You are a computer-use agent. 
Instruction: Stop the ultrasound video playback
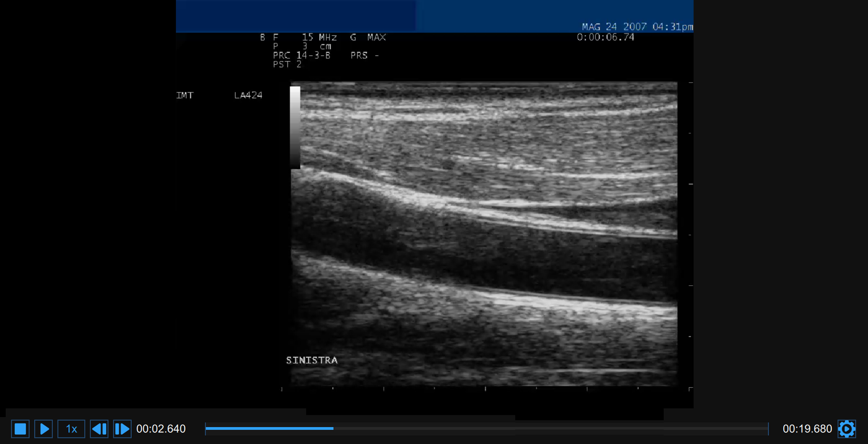(x=20, y=428)
